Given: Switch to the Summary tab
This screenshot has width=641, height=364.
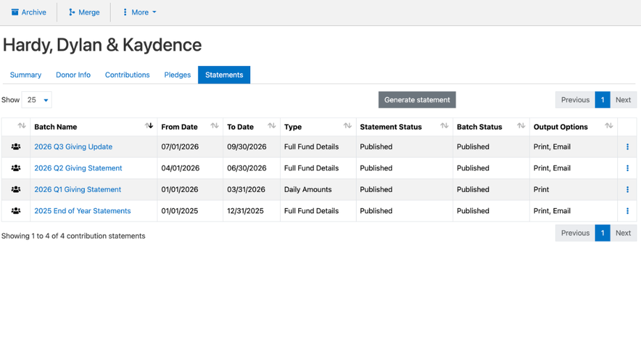Looking at the screenshot, I should click(25, 74).
